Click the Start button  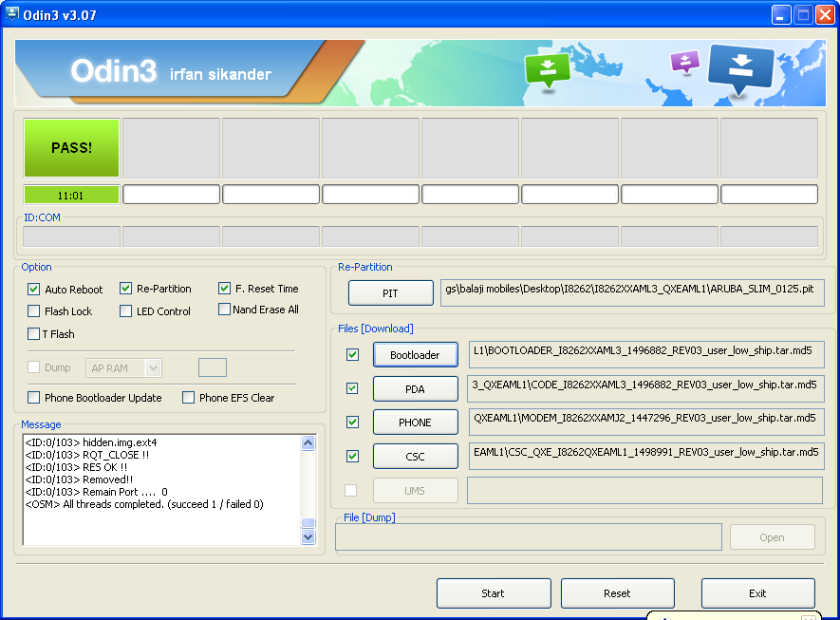494,593
